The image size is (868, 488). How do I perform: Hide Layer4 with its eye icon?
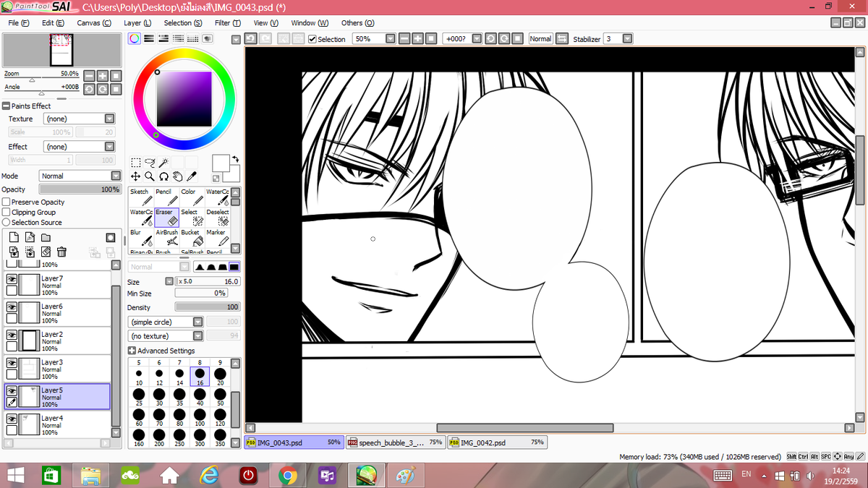[x=12, y=419]
